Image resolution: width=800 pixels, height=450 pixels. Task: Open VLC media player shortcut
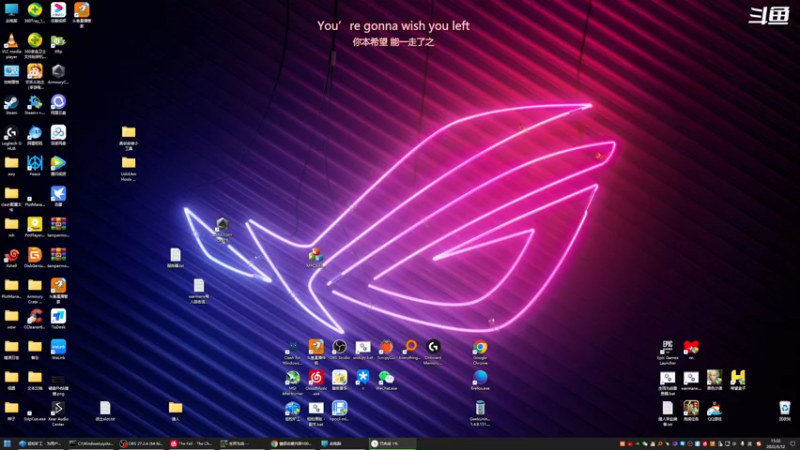click(x=11, y=45)
